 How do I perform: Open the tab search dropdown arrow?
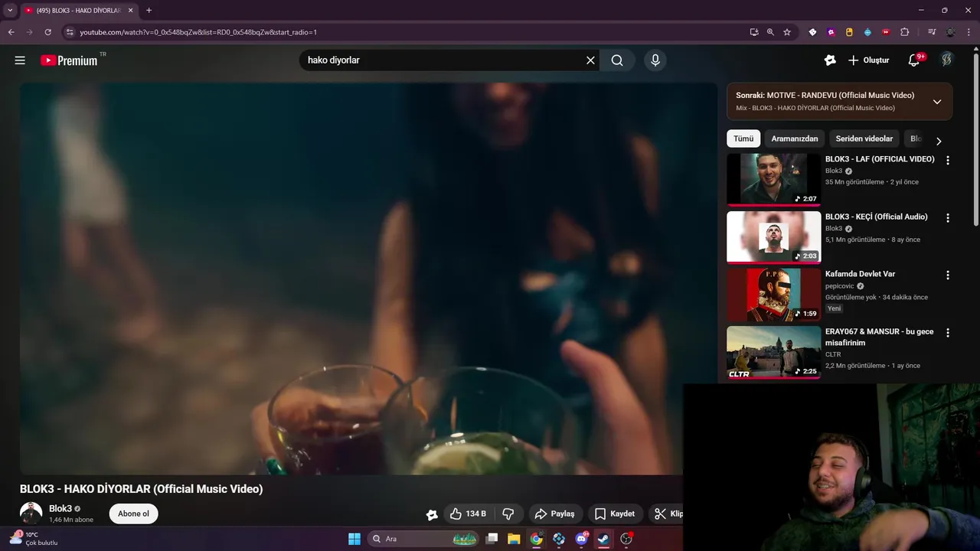pyautogui.click(x=10, y=10)
